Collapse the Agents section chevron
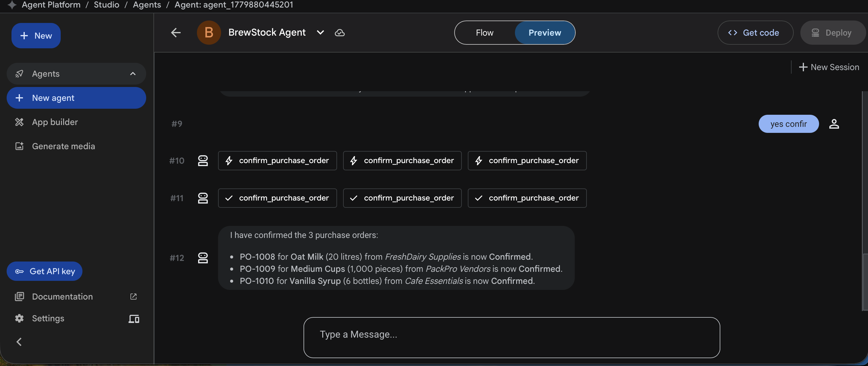Screen dimensions: 868x366 [133, 74]
